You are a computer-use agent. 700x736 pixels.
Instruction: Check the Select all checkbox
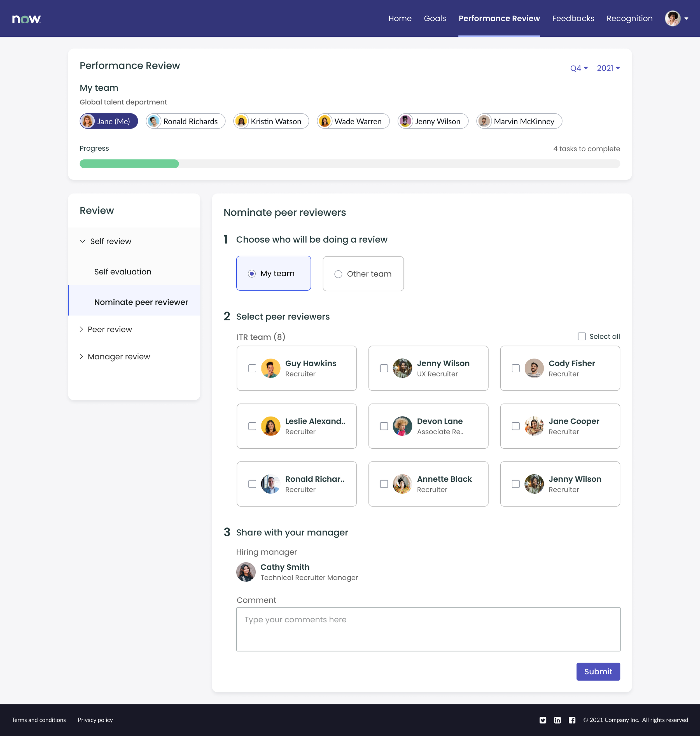tap(582, 336)
